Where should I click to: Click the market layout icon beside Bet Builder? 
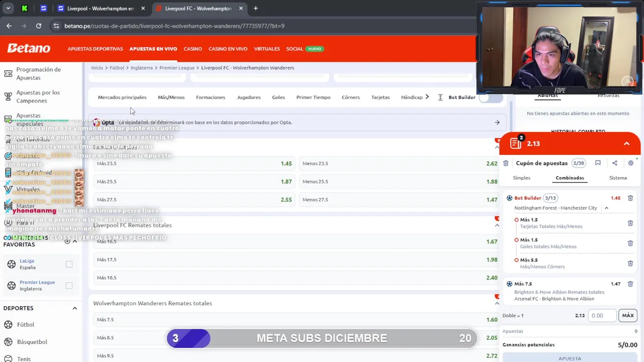pos(440,97)
